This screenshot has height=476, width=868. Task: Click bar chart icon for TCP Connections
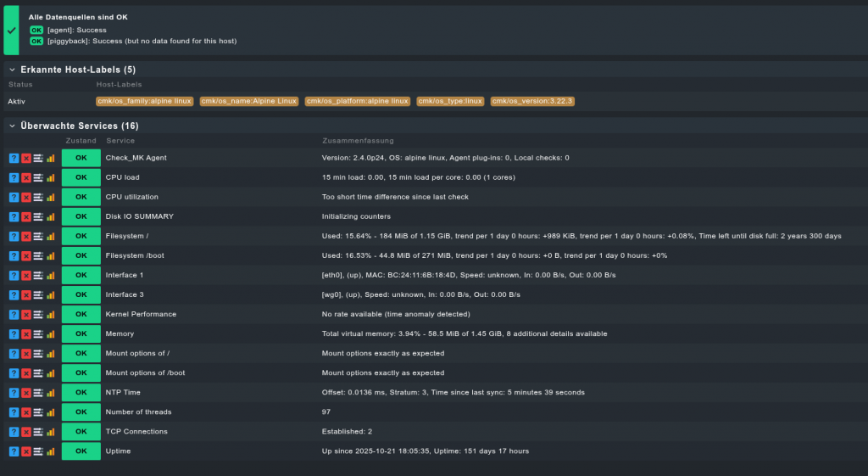click(51, 431)
